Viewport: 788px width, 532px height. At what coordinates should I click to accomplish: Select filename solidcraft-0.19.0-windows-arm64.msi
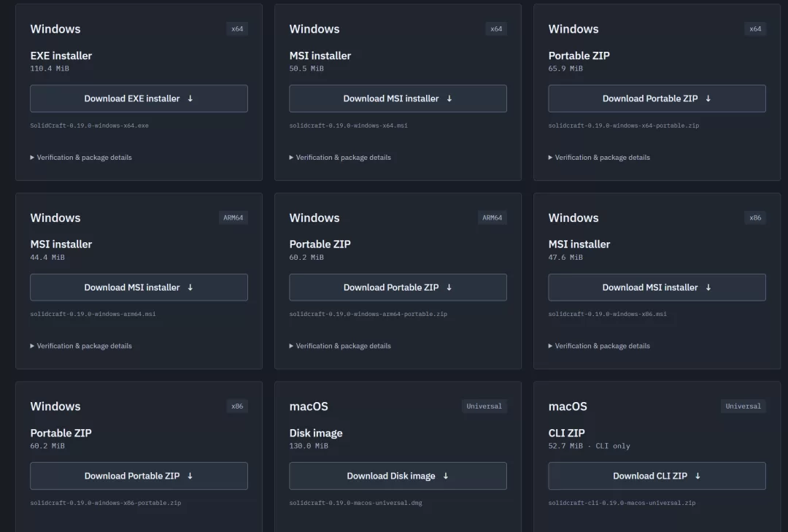pos(93,315)
